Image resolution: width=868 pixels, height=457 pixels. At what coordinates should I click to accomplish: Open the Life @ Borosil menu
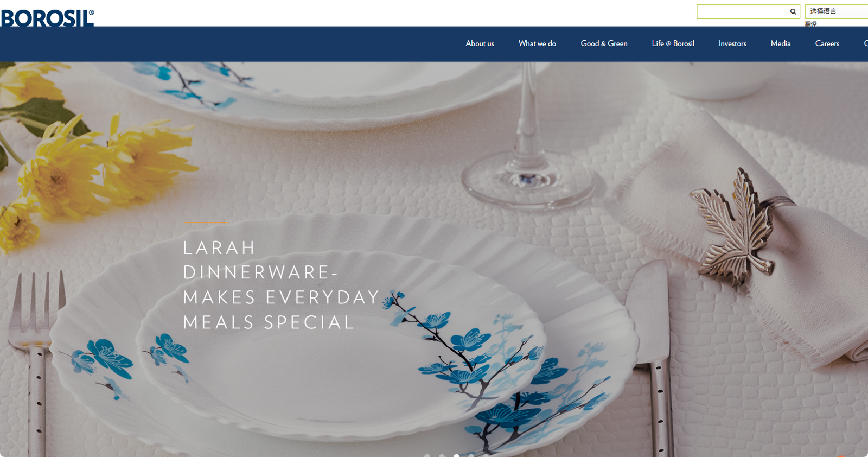(x=673, y=43)
